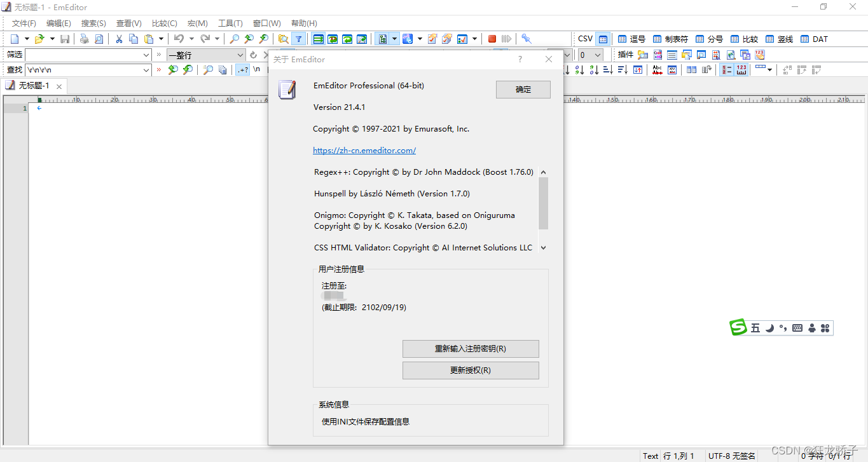Expand the New file dropdown arrow
Viewport: 868px width, 462px height.
point(27,39)
